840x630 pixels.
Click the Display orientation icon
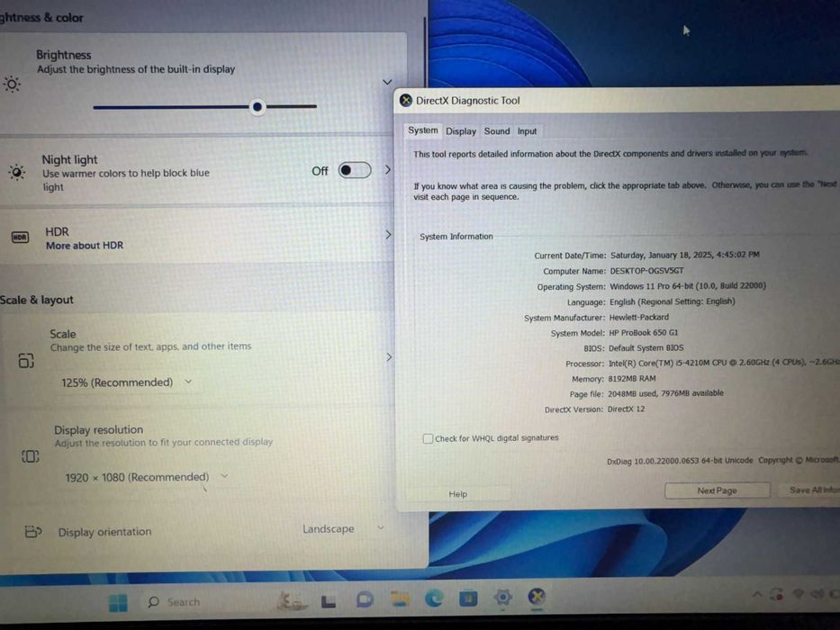[x=33, y=531]
